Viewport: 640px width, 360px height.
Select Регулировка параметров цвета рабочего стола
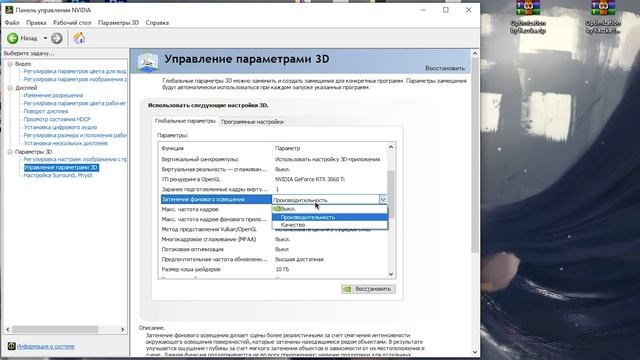tap(75, 104)
